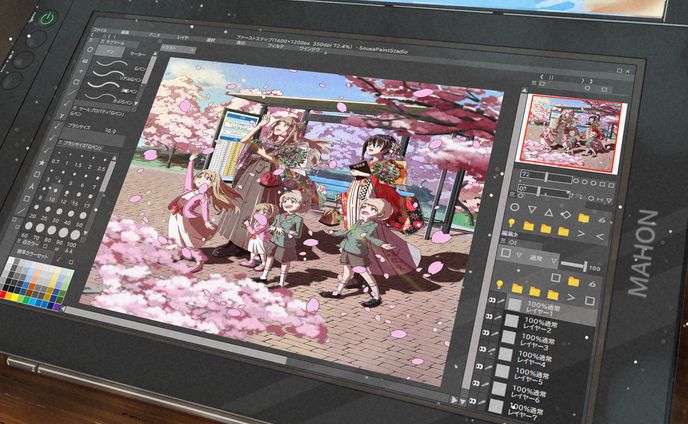Click the '<' arrow in navigator folder row
This screenshot has width=688, height=424.
point(599,237)
